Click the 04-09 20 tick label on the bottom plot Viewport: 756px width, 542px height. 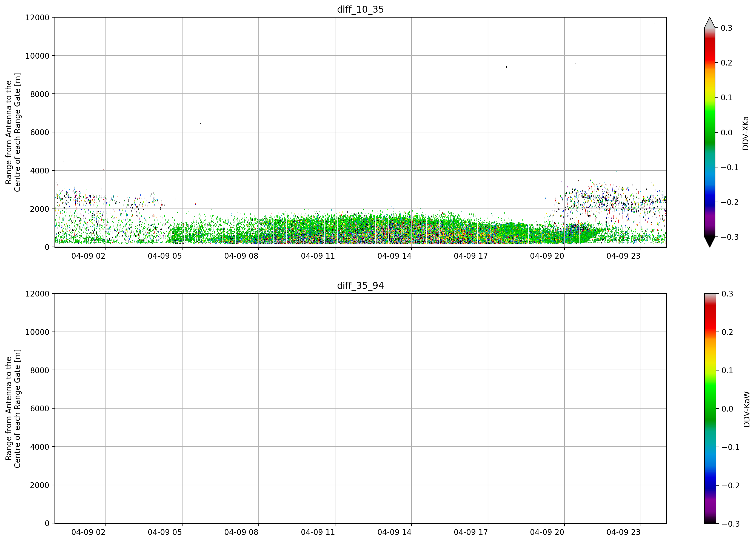pyautogui.click(x=547, y=532)
